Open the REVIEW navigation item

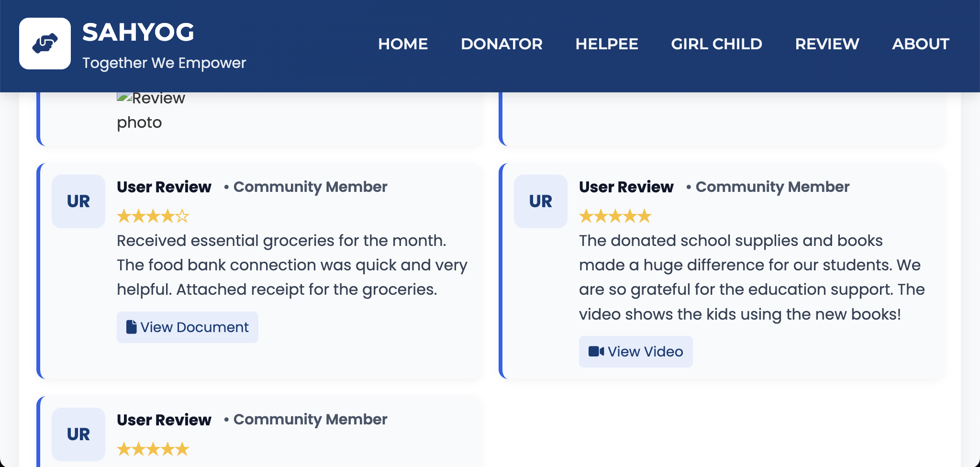(827, 44)
